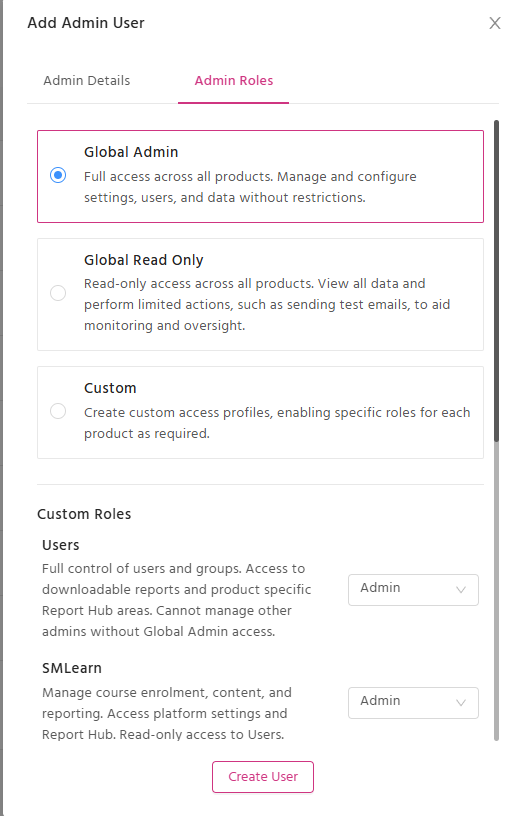Viewport: 521px width, 816px height.
Task: Click the chevron arrow in Users dropdown
Action: [461, 590]
